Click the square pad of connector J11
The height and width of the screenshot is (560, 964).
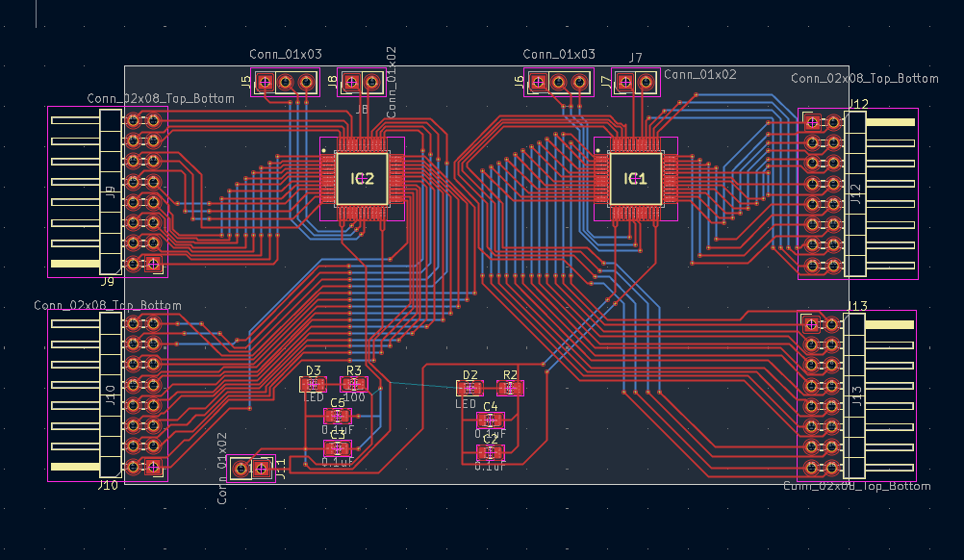[x=262, y=469]
